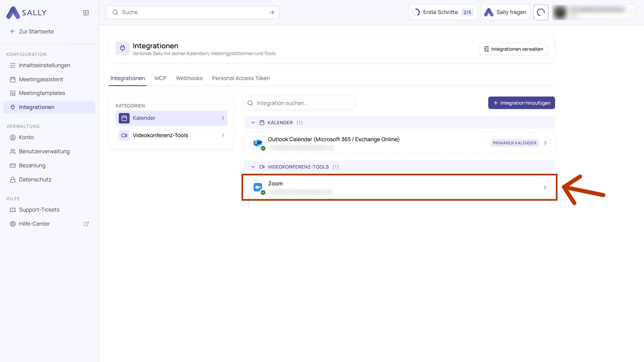Click the Sally logo in sidebar
Viewport: 644px width, 362px height.
click(27, 12)
